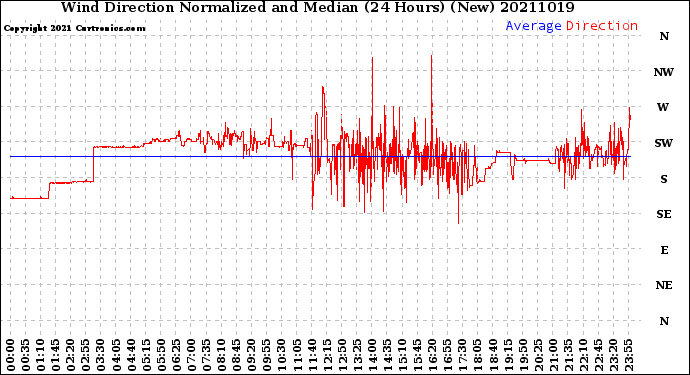The height and width of the screenshot is (375, 690).
Task: Click the '07:00' time label
Action: 191,355
